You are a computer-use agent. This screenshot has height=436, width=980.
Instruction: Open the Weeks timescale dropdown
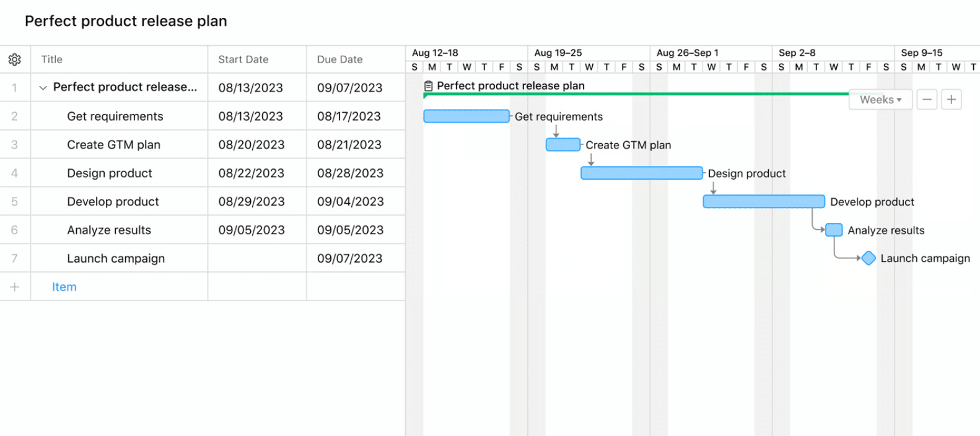[x=880, y=100]
